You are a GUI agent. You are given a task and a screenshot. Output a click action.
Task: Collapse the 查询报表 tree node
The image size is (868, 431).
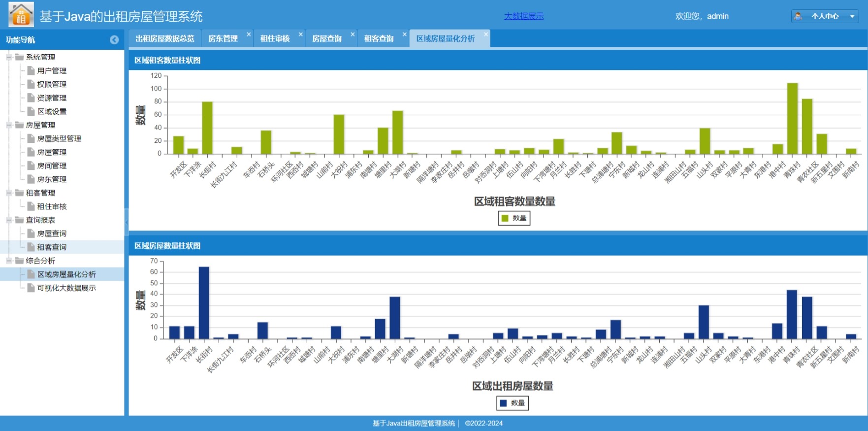click(x=9, y=220)
